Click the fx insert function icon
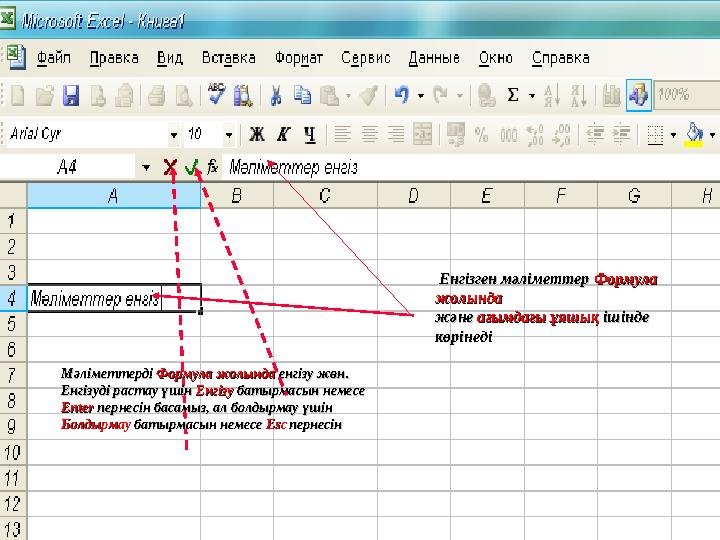The height and width of the screenshot is (540, 720). pos(212,167)
